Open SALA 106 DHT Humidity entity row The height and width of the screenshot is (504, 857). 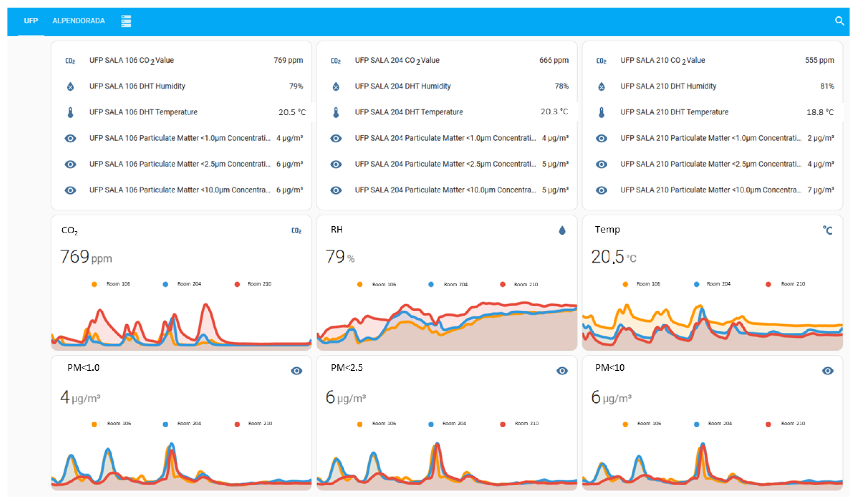pyautogui.click(x=137, y=86)
